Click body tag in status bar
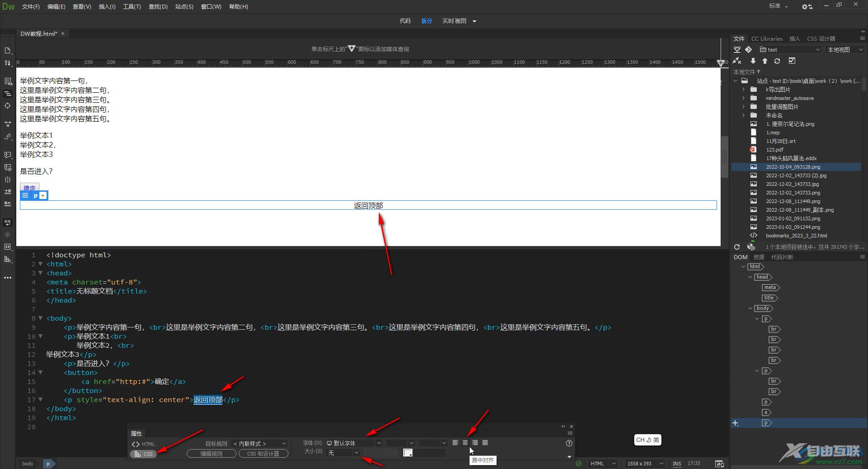This screenshot has width=868, height=469. pos(28,464)
